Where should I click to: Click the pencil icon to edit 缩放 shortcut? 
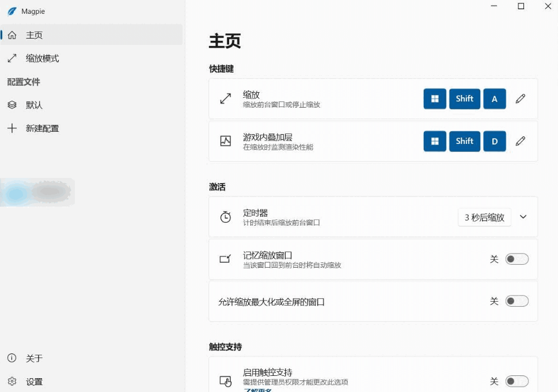(x=521, y=99)
